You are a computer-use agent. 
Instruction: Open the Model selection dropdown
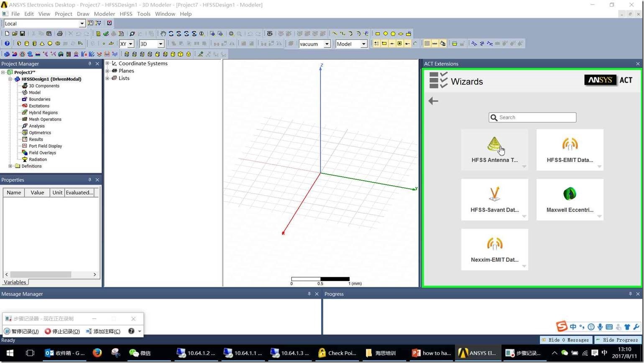[x=363, y=44]
